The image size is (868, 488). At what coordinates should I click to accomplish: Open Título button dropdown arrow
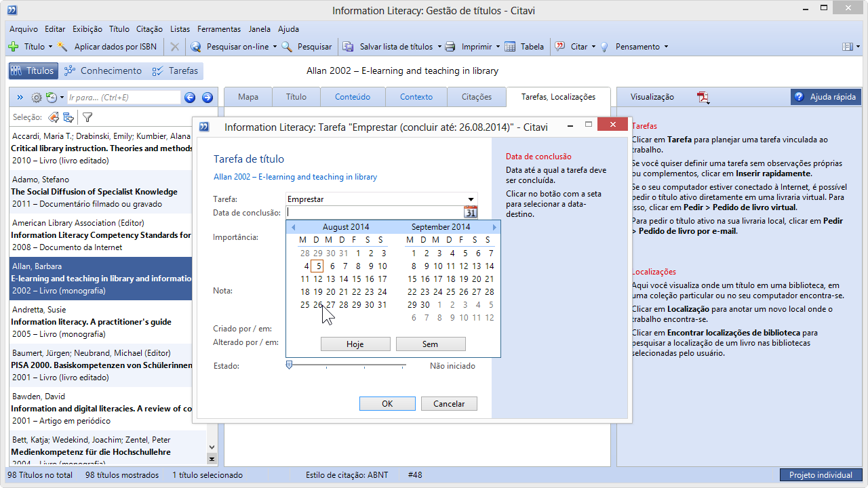[x=50, y=47]
